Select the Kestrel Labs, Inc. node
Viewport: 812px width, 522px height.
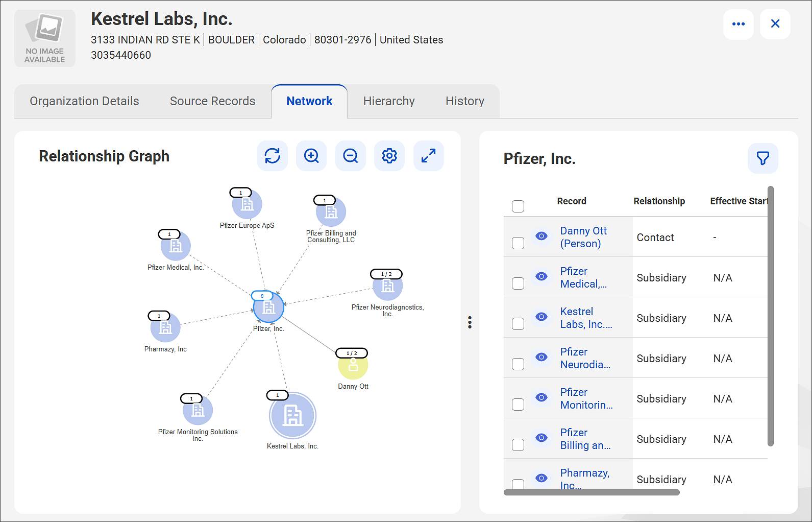[293, 415]
